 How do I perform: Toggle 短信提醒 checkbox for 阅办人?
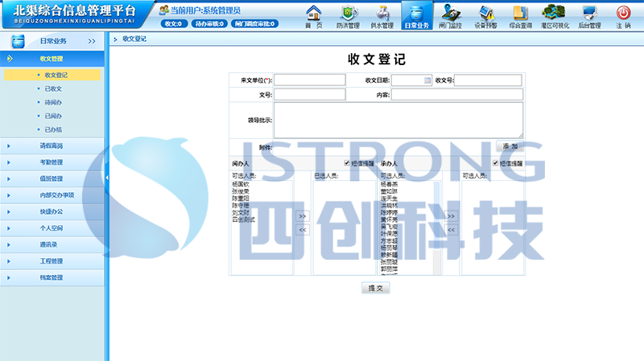point(347,163)
